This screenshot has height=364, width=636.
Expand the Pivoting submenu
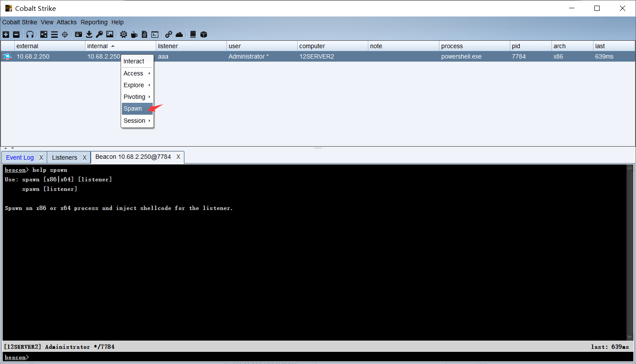[137, 97]
